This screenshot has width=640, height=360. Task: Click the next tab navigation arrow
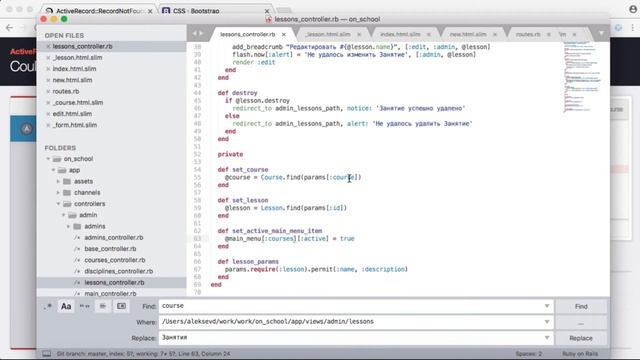pos(201,33)
